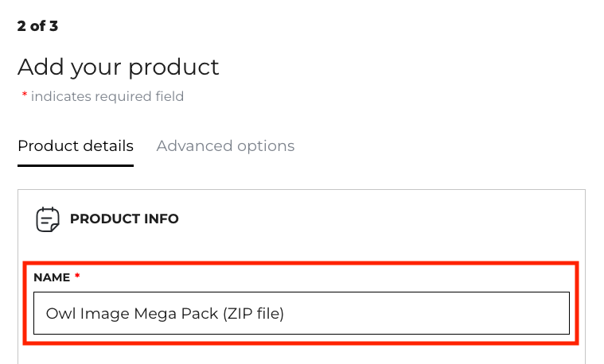Click the NAME field label

click(51, 277)
